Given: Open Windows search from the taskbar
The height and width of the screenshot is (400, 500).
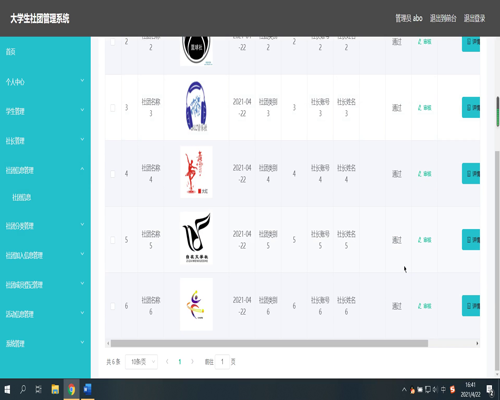Looking at the screenshot, I should (x=23, y=389).
